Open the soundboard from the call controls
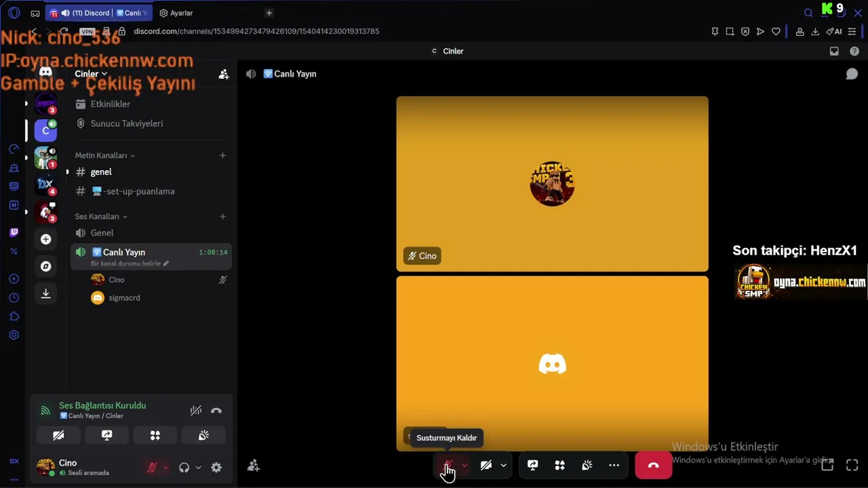868x488 pixels. (587, 466)
